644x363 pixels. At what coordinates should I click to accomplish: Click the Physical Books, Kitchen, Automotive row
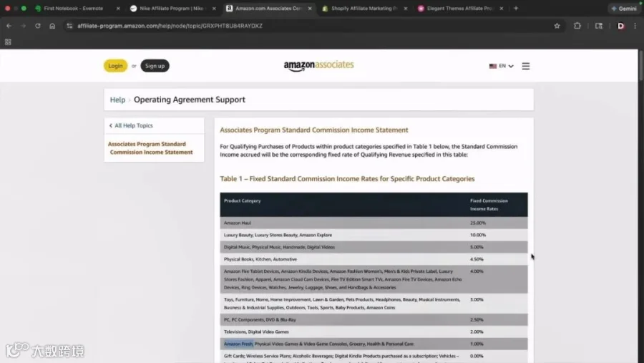click(x=374, y=259)
